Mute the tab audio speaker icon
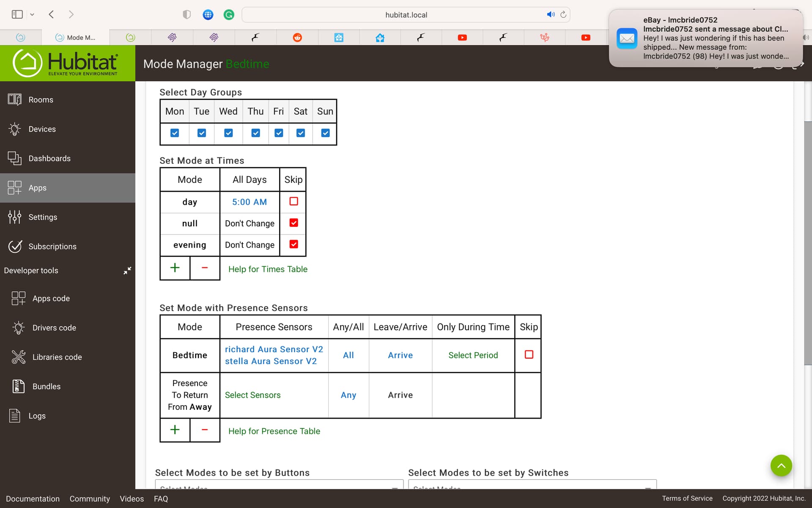 click(x=551, y=14)
